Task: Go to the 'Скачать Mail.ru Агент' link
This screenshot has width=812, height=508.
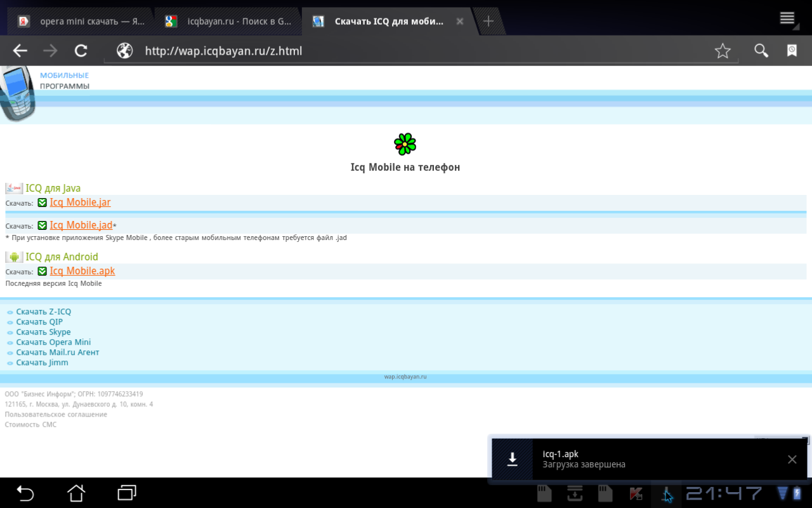Action: click(58, 352)
